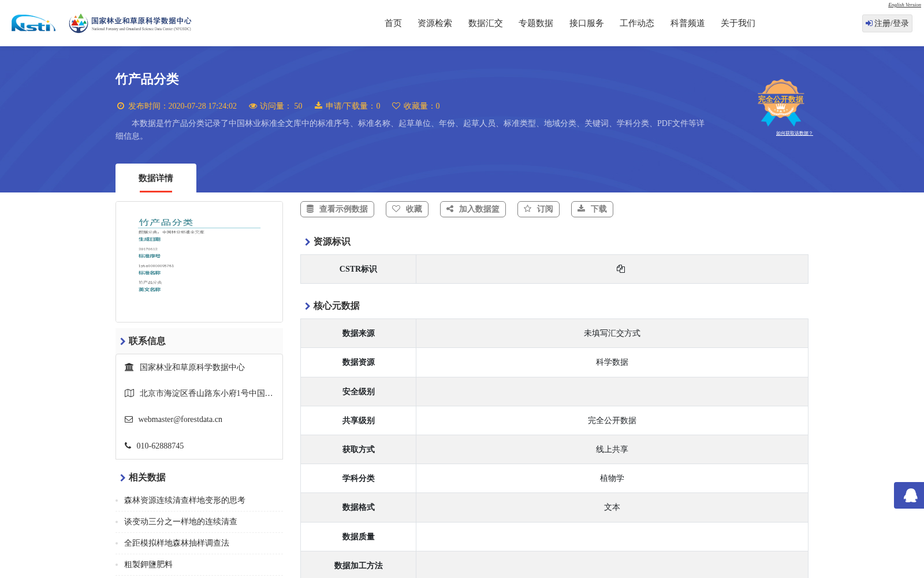The width and height of the screenshot is (924, 578).
Task: Switch to the 数据详情 tab
Action: [156, 178]
